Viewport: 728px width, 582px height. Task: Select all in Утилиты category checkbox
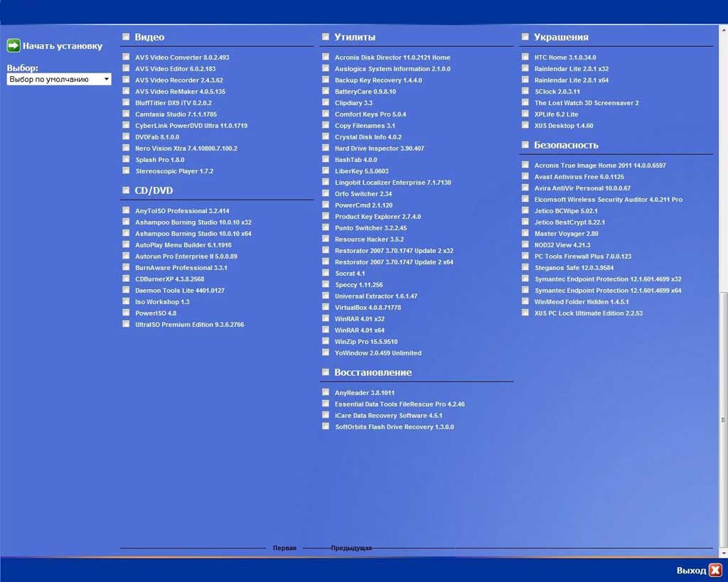pyautogui.click(x=326, y=37)
